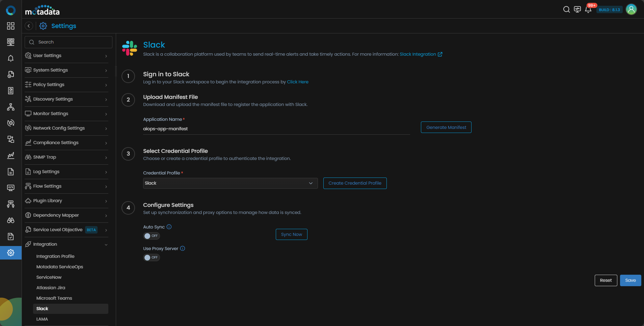The height and width of the screenshot is (326, 644).
Task: Open the Credential Profile dropdown
Action: [x=230, y=183]
